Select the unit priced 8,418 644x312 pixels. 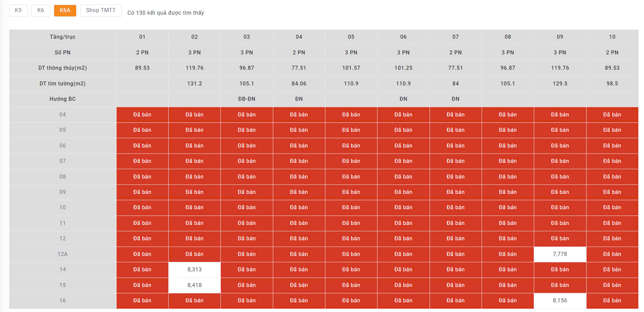coord(194,285)
